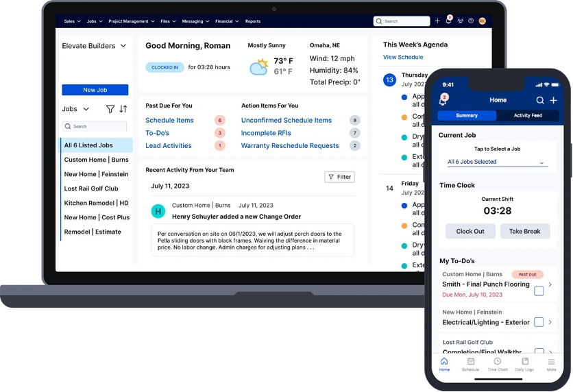Switch to the Activity Feed tab
573x392 pixels.
tap(528, 115)
